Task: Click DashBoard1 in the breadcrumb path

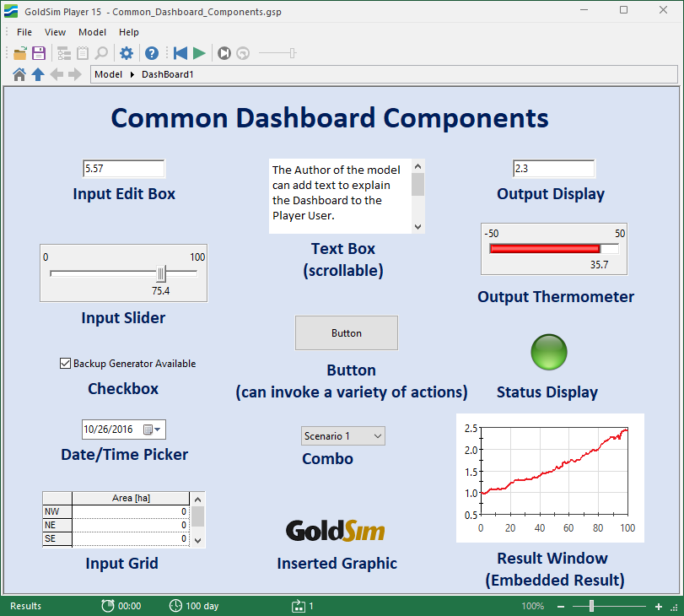Action: click(168, 74)
